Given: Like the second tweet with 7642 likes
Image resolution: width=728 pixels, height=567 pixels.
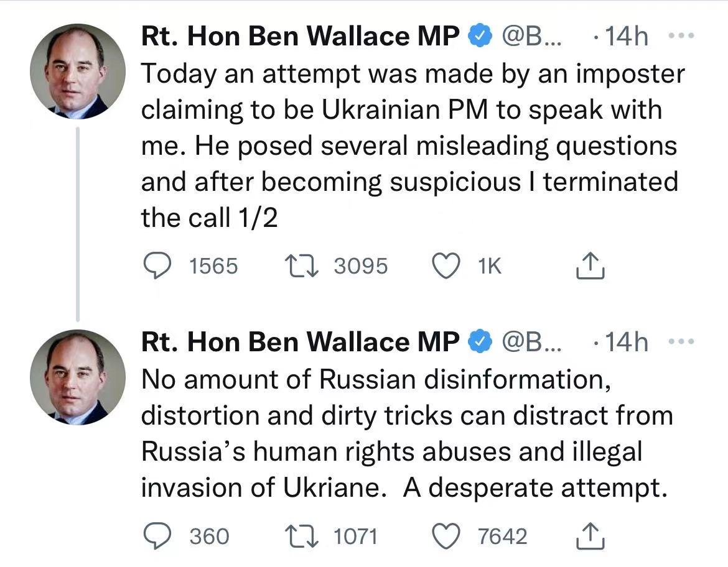Looking at the screenshot, I should (x=444, y=536).
